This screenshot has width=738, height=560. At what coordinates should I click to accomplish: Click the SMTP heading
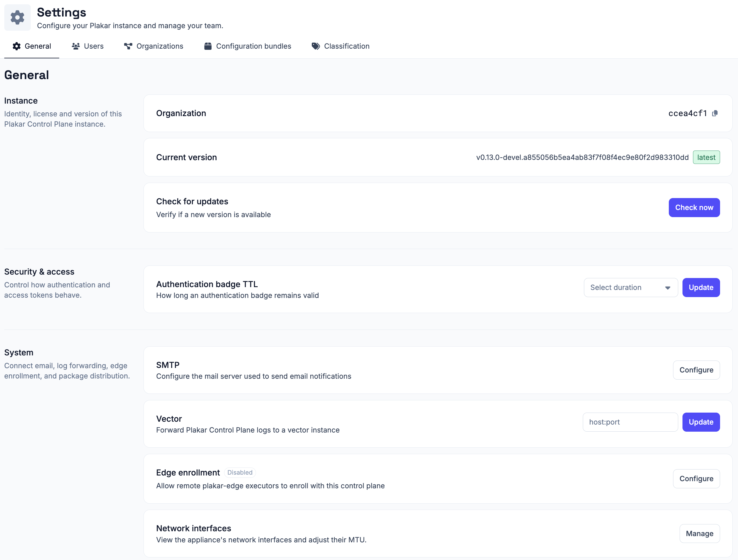coord(168,365)
